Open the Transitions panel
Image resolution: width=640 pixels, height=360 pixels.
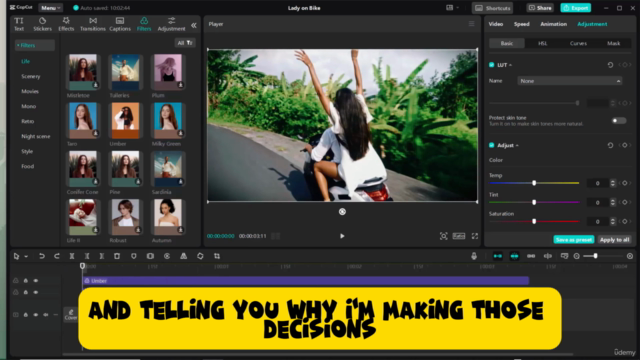pyautogui.click(x=93, y=24)
